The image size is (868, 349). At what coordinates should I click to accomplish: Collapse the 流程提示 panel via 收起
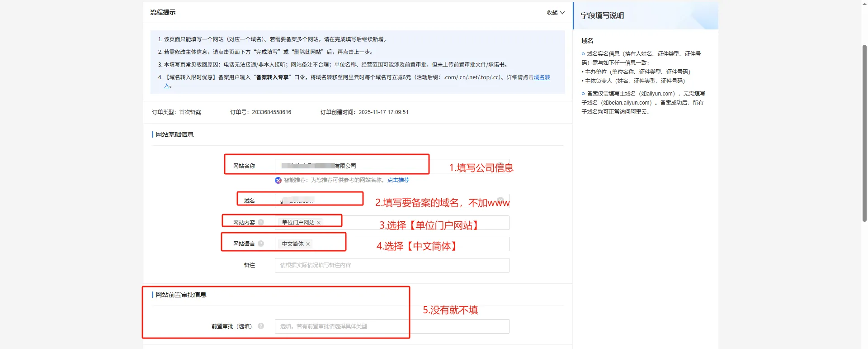click(555, 13)
